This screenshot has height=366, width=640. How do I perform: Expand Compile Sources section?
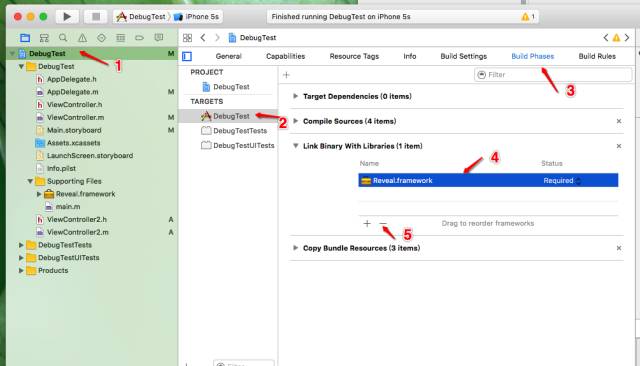296,121
